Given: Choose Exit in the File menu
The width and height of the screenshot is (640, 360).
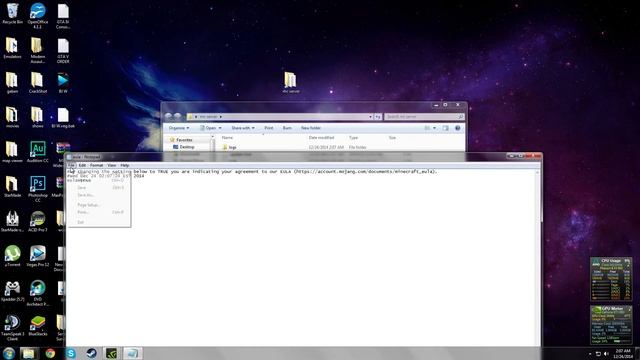Looking at the screenshot, I should [99, 222].
